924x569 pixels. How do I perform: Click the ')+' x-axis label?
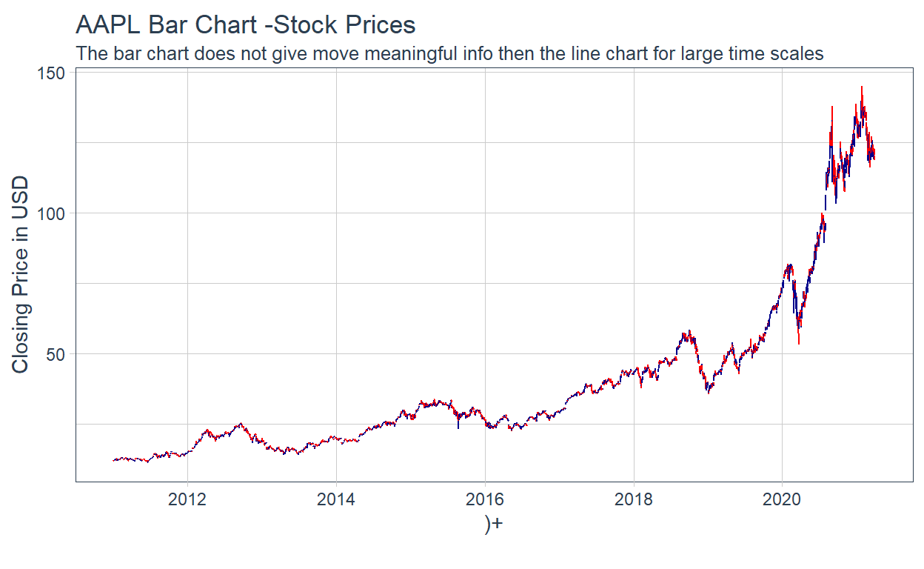tap(493, 524)
